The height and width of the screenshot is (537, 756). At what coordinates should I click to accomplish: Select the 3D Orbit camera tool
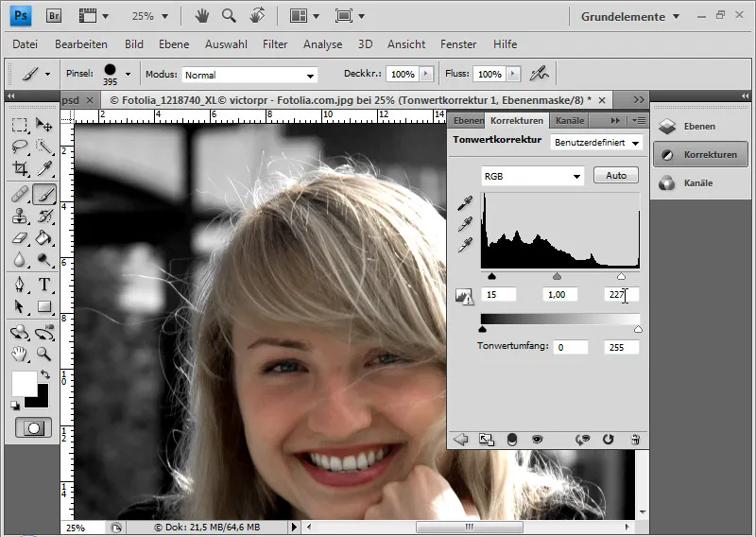coord(44,333)
